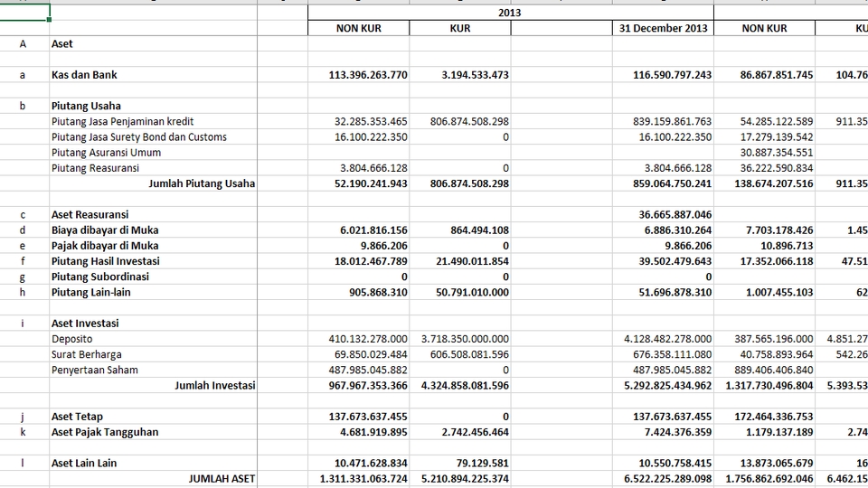Image resolution: width=868 pixels, height=488 pixels.
Task: Select cell with value 967.967.353.366
Action: click(x=359, y=385)
